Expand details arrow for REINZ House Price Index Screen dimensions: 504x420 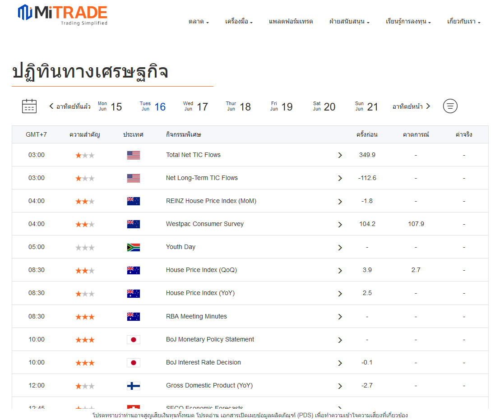(340, 202)
